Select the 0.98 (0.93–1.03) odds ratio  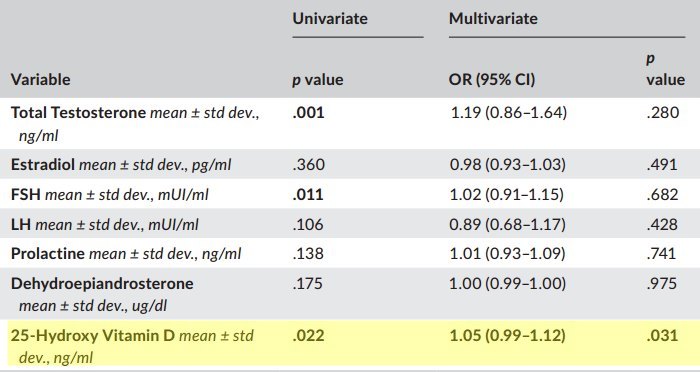508,165
